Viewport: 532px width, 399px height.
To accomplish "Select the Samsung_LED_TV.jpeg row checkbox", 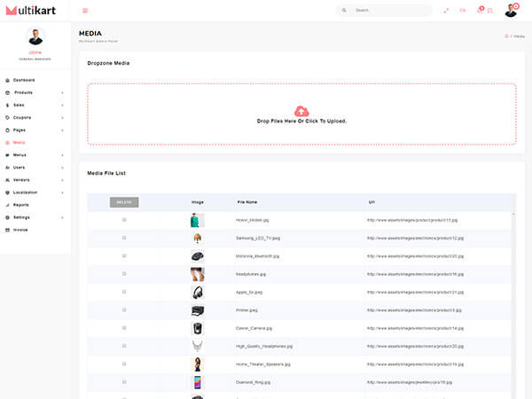I will coord(124,238).
